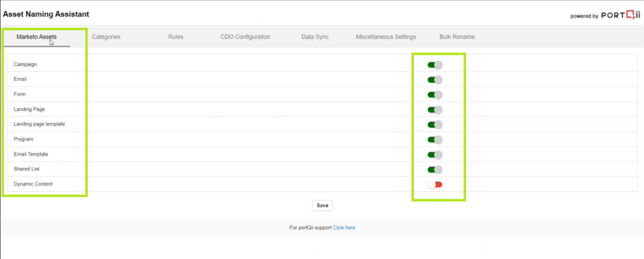Switch to Bulk Rename tab
Screen dimensions: 644x259
[x=457, y=37]
